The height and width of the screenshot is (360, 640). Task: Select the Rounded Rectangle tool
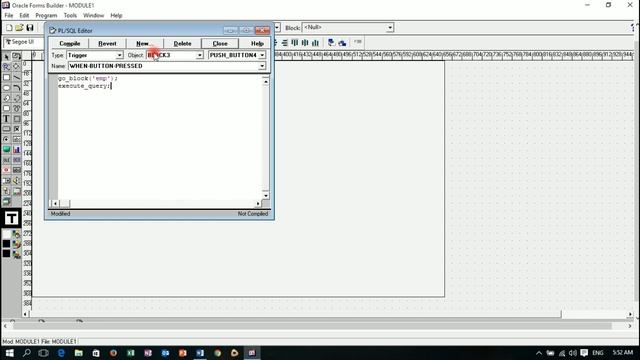7,108
